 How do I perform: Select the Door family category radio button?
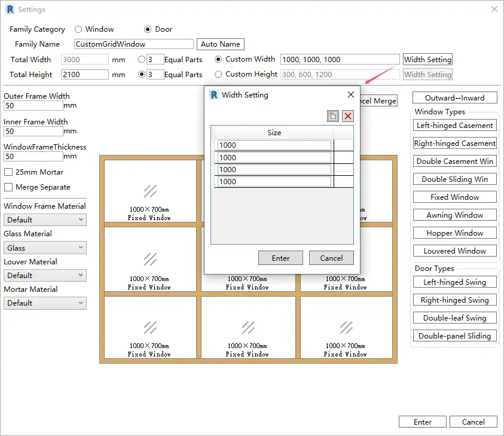pos(148,29)
